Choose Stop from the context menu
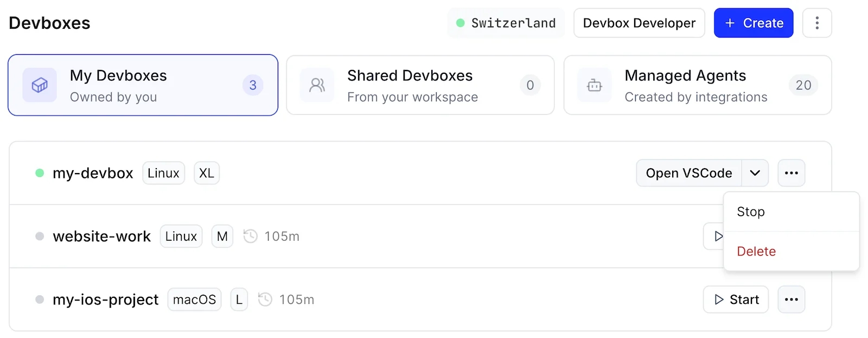 pyautogui.click(x=792, y=212)
